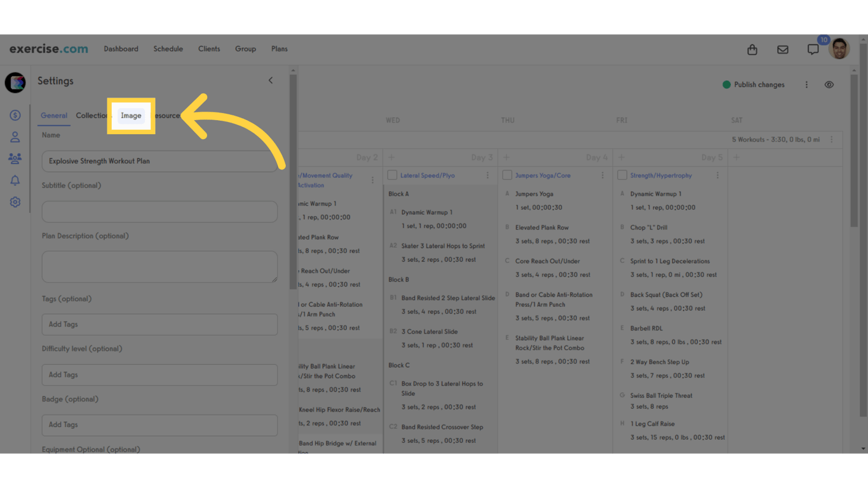The width and height of the screenshot is (868, 488).
Task: Collapse the Settings panel with the chevron
Action: tap(270, 80)
